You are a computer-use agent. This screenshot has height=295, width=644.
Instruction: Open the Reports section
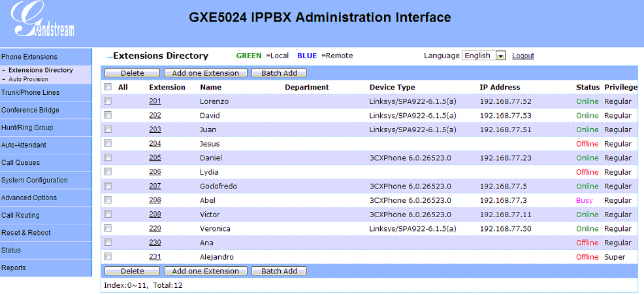click(46, 268)
